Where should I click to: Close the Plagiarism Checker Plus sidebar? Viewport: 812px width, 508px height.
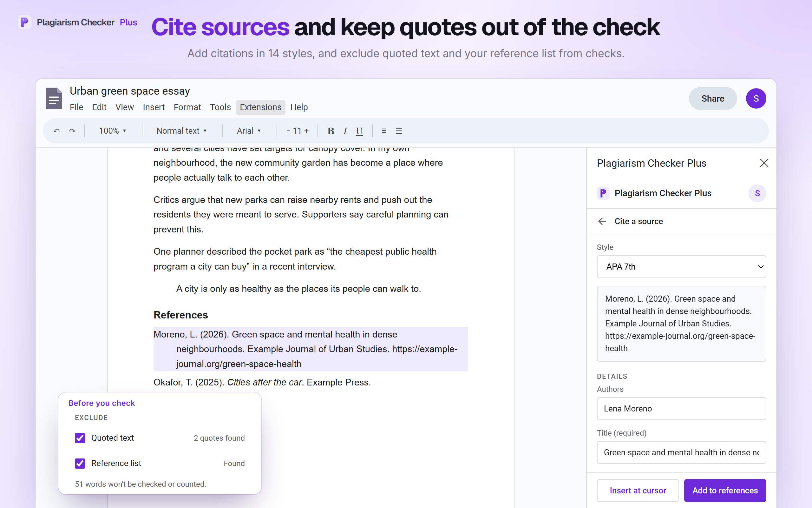764,163
